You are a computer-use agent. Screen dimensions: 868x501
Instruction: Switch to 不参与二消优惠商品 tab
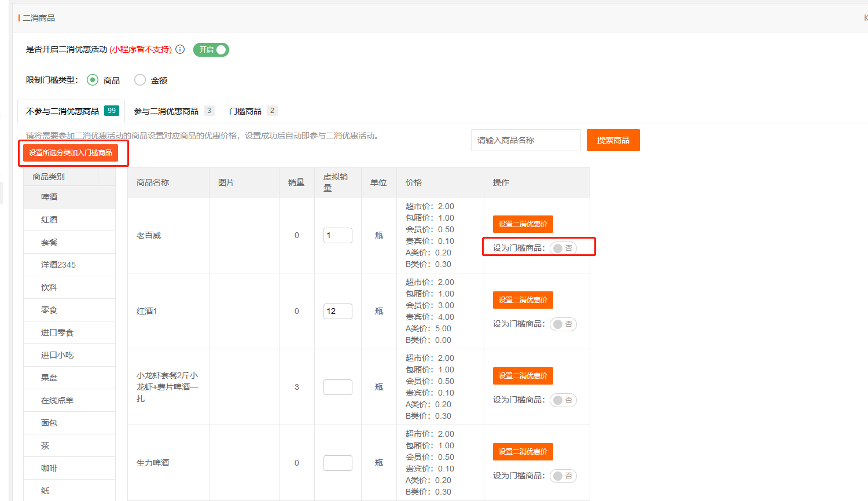(72, 111)
